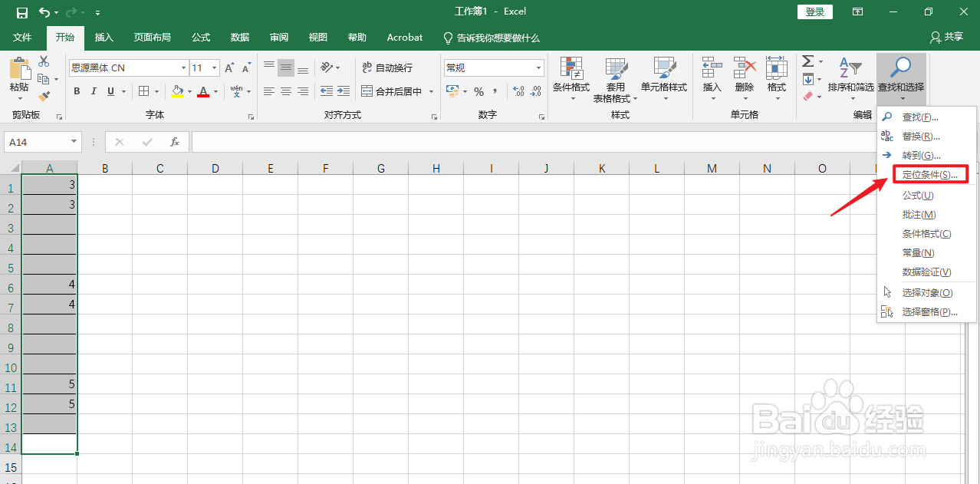
Task: Click the insert function fx icon
Action: click(175, 142)
